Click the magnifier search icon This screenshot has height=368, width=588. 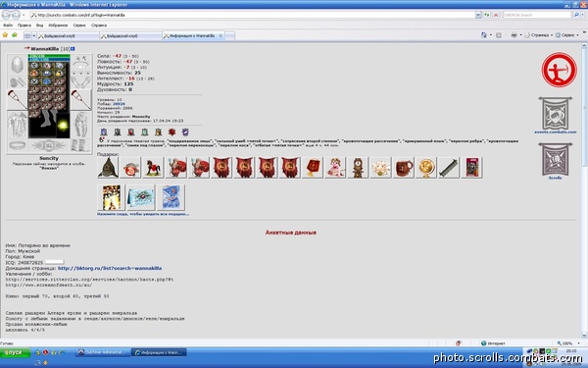576,15
